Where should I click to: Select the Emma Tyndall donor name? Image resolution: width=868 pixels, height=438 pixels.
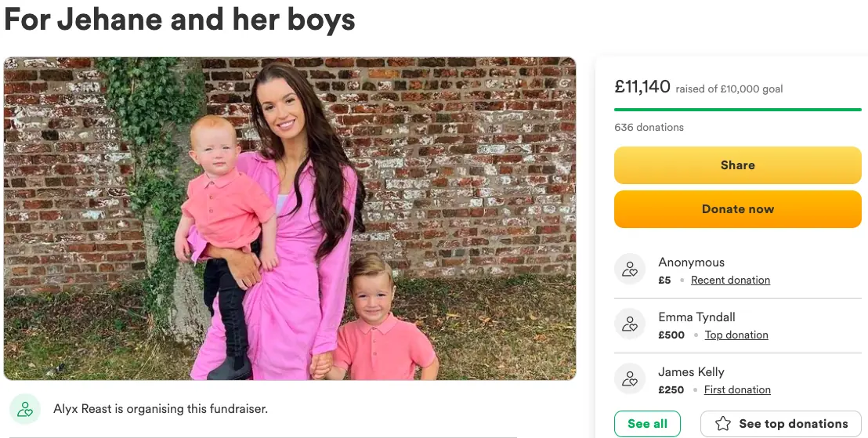[x=696, y=317]
